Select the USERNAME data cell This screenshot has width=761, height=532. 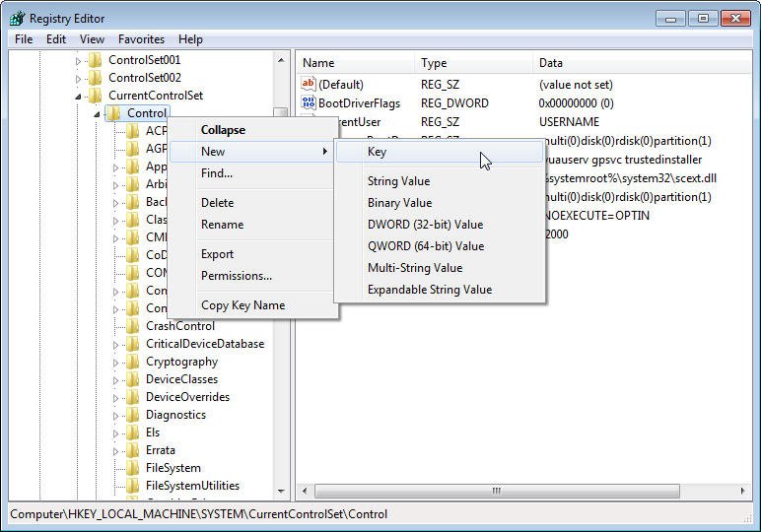(569, 122)
